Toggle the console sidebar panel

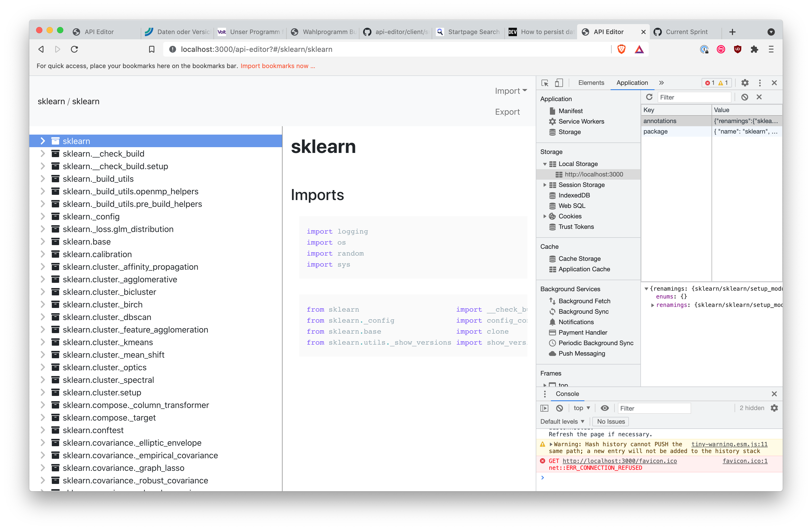point(545,408)
